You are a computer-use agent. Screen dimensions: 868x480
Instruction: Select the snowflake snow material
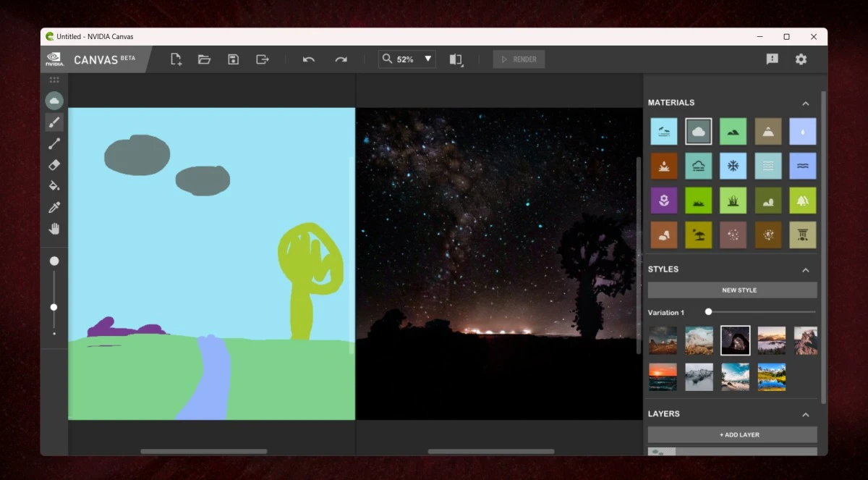tap(733, 166)
